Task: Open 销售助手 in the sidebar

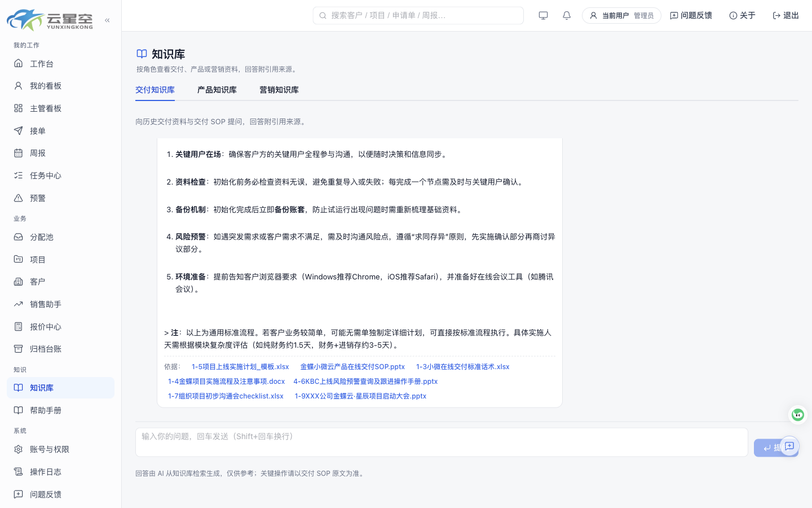Action: (x=60, y=304)
